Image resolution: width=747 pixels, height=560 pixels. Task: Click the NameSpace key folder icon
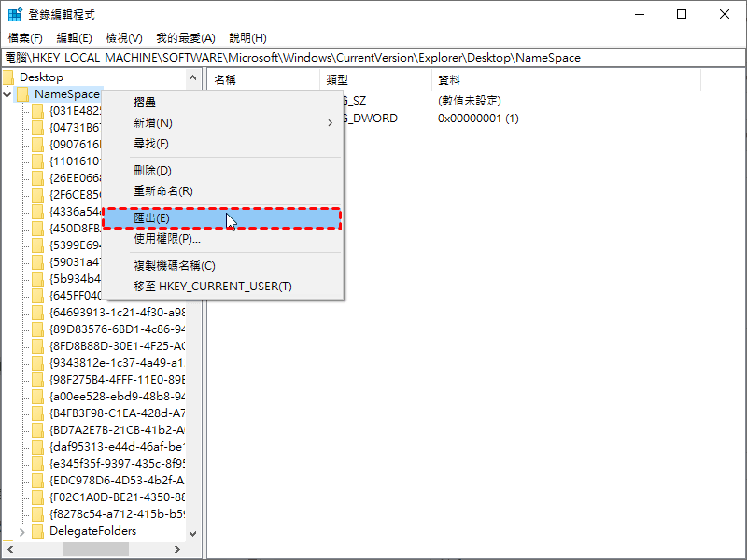[22, 94]
